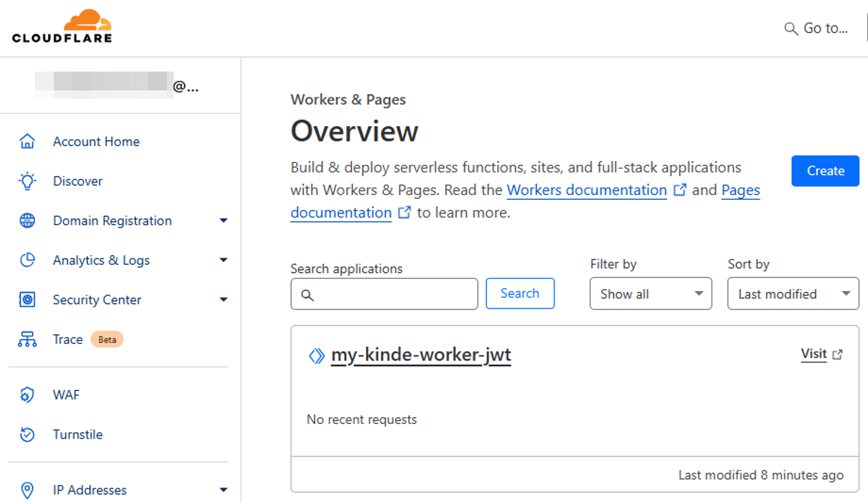Click the Go to search magnifier icon
Viewport: 868px width, 503px height.
click(791, 28)
